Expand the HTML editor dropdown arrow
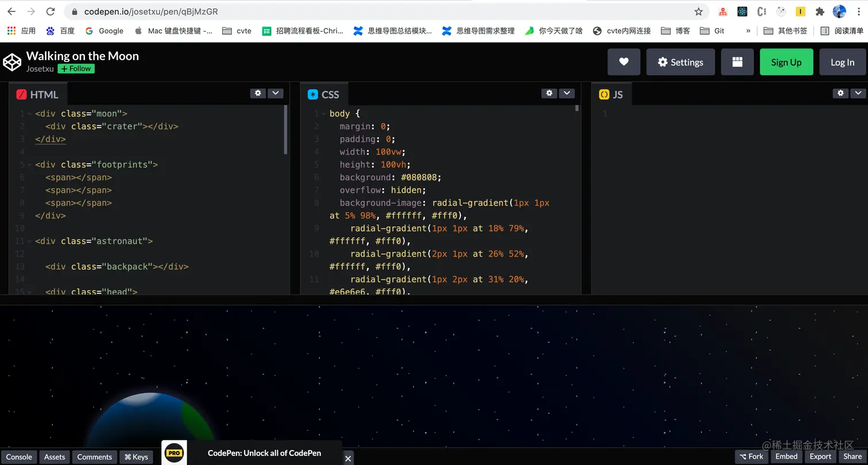Viewport: 868px width, 465px height. click(x=276, y=93)
